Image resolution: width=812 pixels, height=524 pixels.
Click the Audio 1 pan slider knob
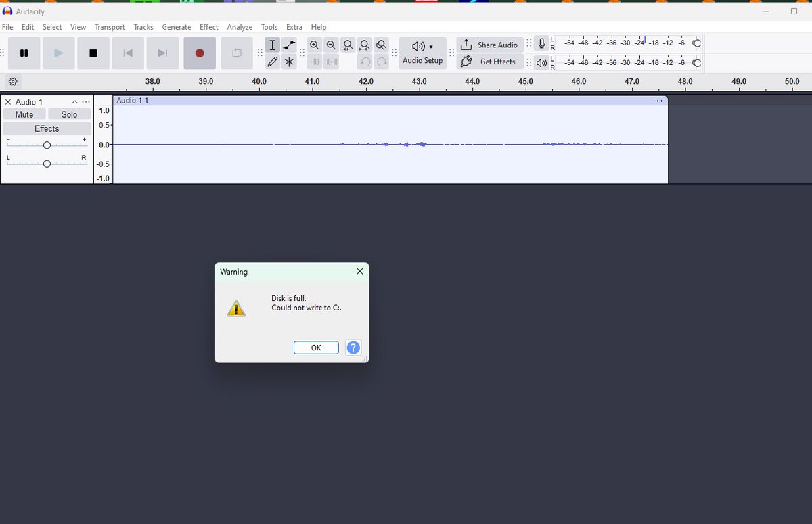point(47,164)
